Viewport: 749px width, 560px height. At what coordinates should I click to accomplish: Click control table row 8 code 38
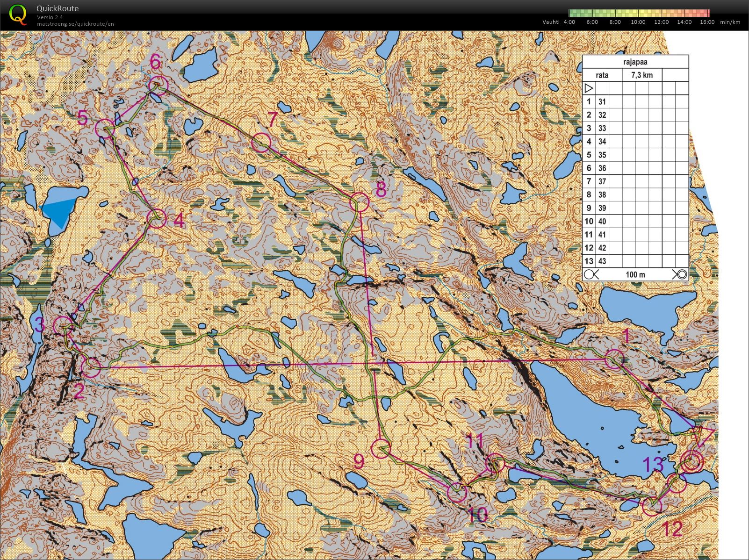point(602,194)
